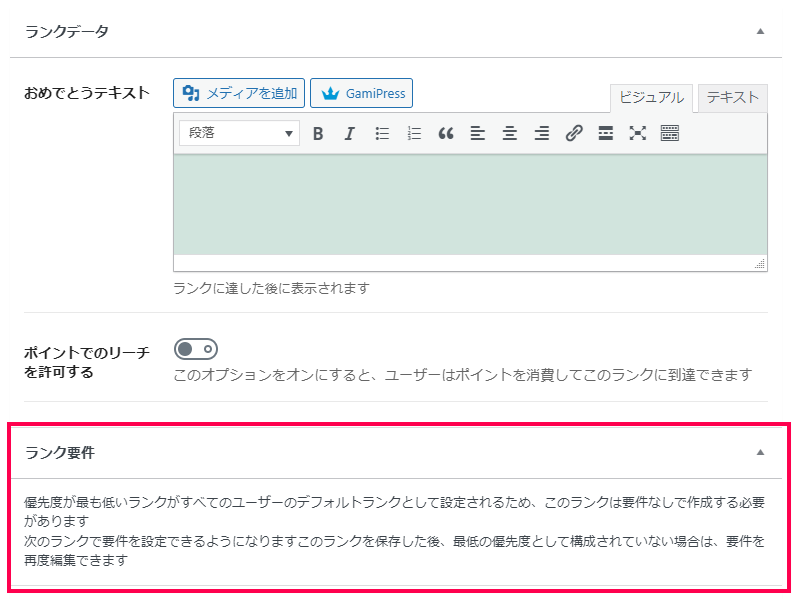Collapse the ランクデータ panel

pyautogui.click(x=760, y=32)
